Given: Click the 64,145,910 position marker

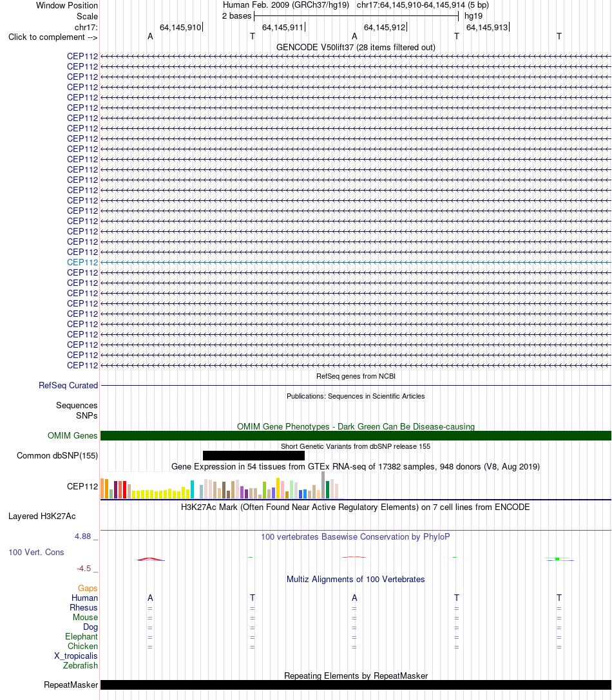Looking at the screenshot, I should tap(180, 27).
